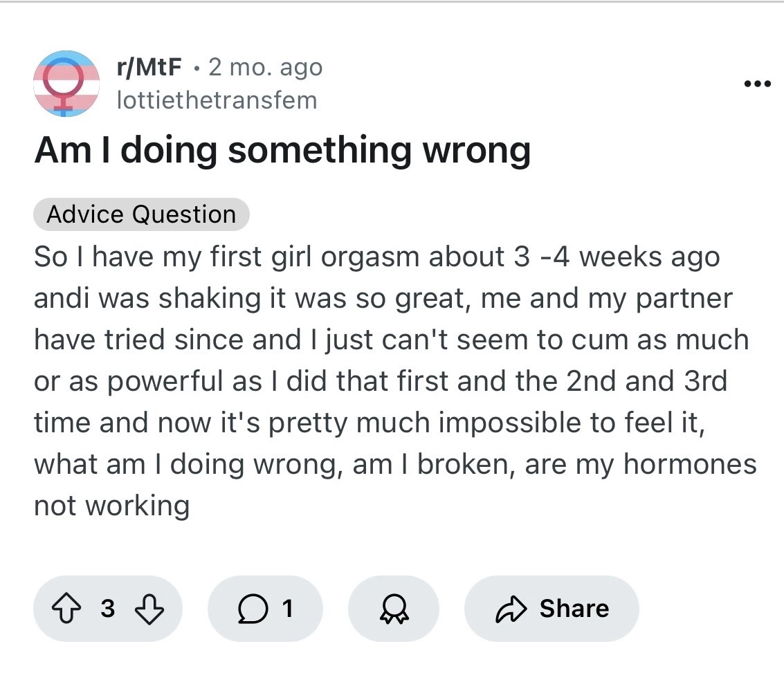Click the word "hormones" in the post
784x682 pixels.
point(689,463)
